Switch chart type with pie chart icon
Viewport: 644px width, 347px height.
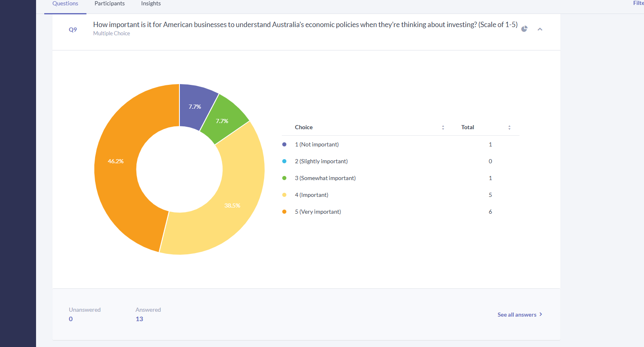click(x=524, y=29)
